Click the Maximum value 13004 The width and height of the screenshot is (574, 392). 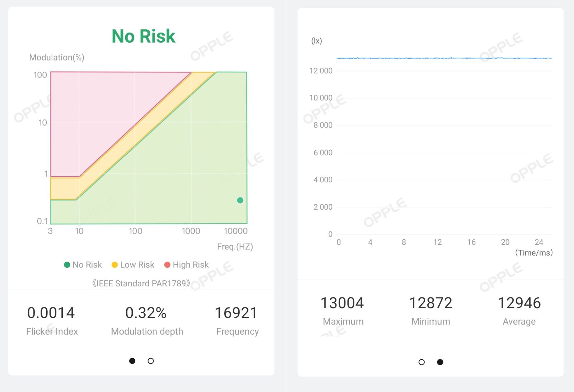click(x=342, y=303)
